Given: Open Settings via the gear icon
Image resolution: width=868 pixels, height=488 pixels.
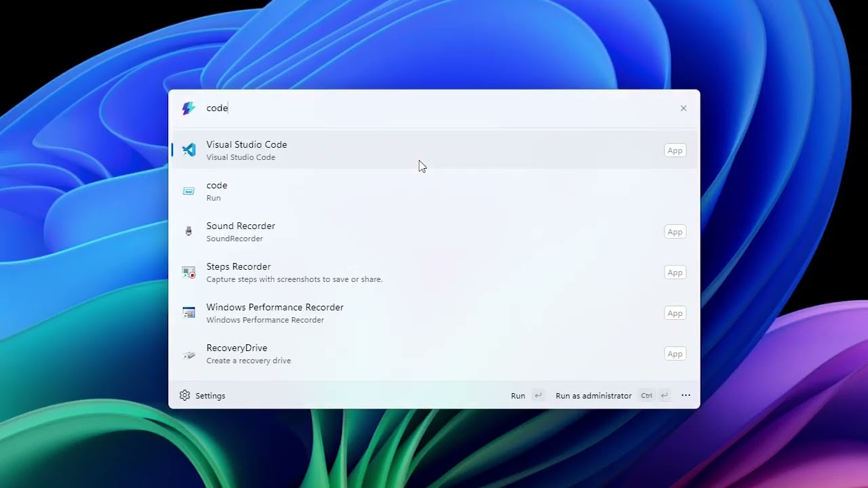Looking at the screenshot, I should (184, 395).
